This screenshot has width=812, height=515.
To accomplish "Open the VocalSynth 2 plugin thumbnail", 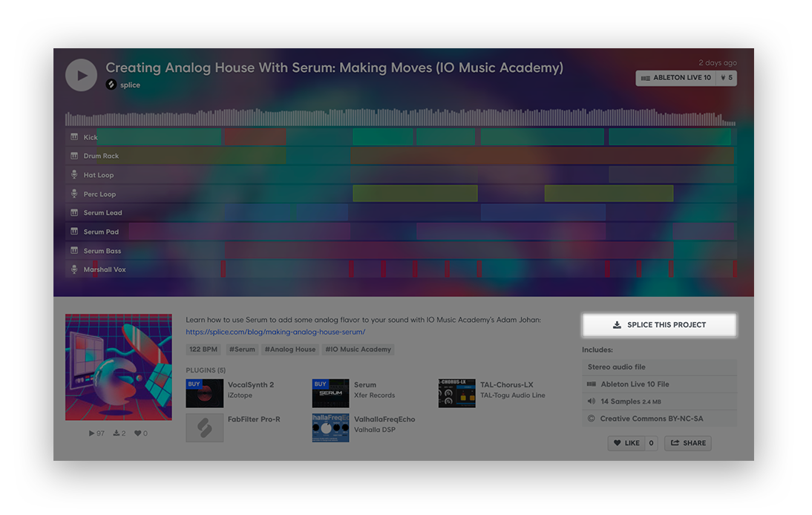I will click(x=205, y=393).
